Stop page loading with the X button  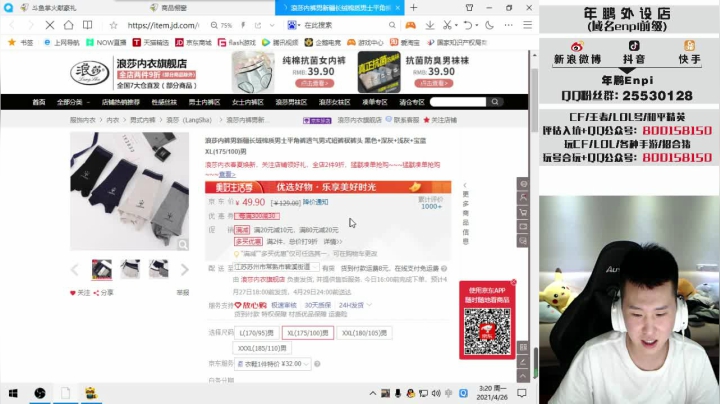(50, 25)
